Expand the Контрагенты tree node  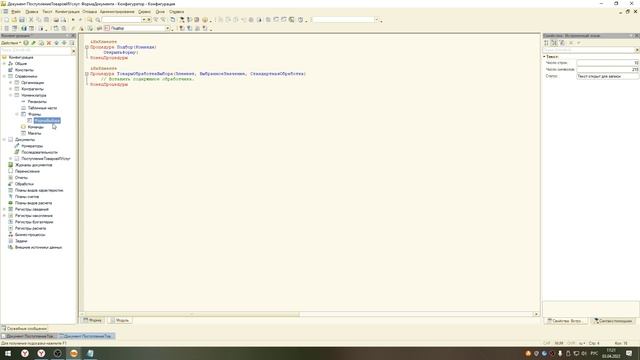[x=11, y=89]
